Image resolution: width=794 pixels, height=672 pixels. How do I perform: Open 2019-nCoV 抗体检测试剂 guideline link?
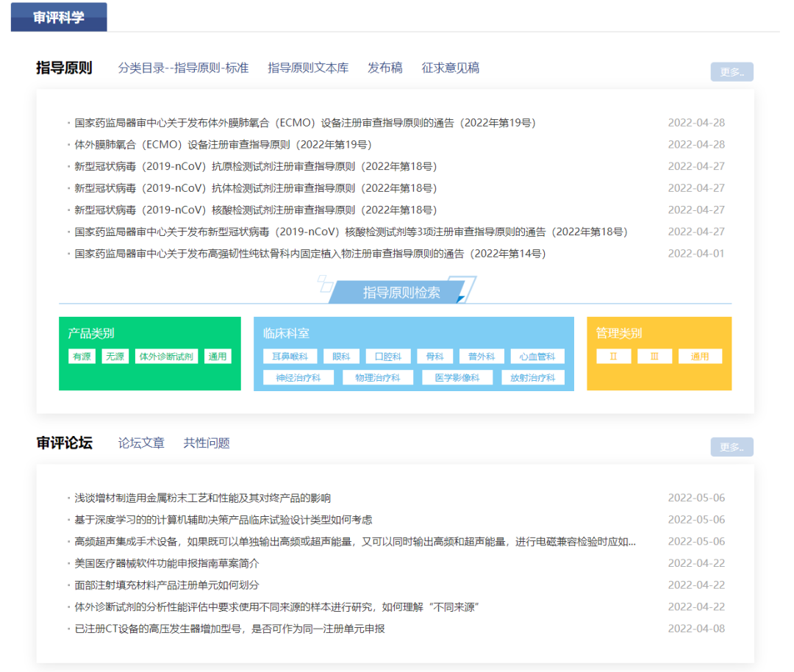[256, 188]
